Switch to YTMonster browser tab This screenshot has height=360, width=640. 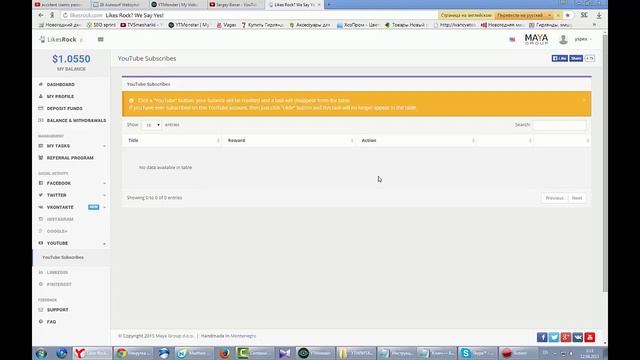coord(176,4)
